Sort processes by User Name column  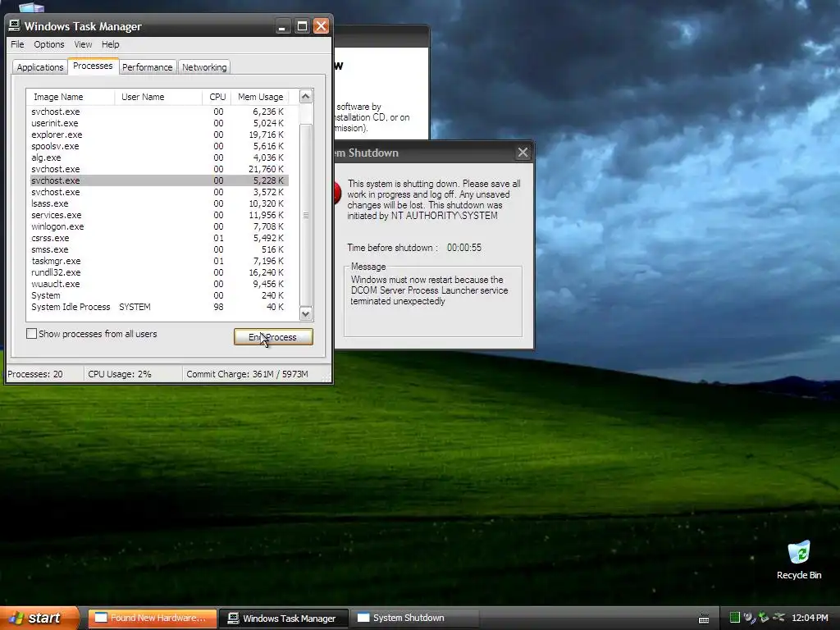pyautogui.click(x=158, y=97)
